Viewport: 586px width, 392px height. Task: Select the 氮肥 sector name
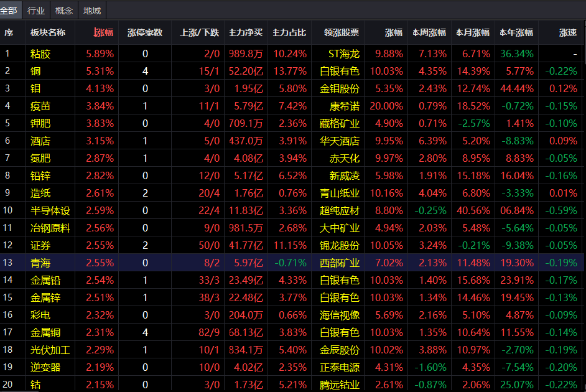pyautogui.click(x=40, y=159)
